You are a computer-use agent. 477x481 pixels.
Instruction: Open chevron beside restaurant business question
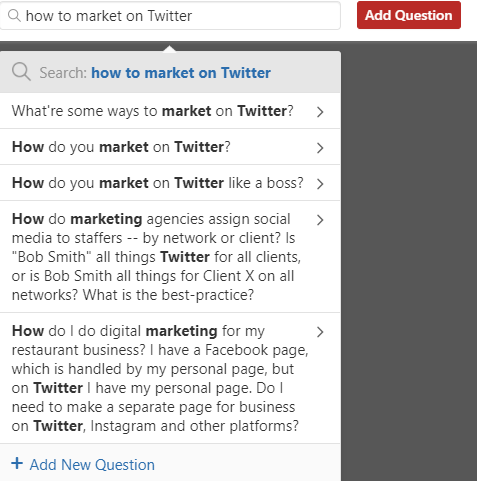(x=320, y=332)
